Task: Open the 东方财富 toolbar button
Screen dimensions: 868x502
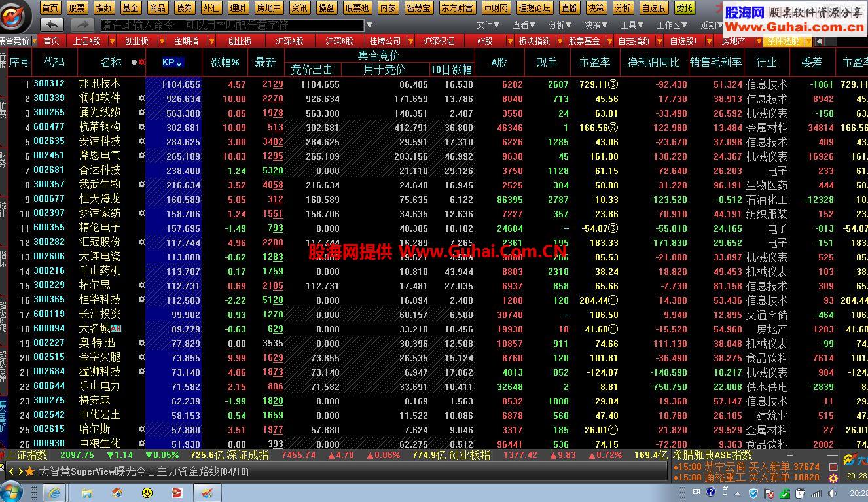Action: click(457, 8)
